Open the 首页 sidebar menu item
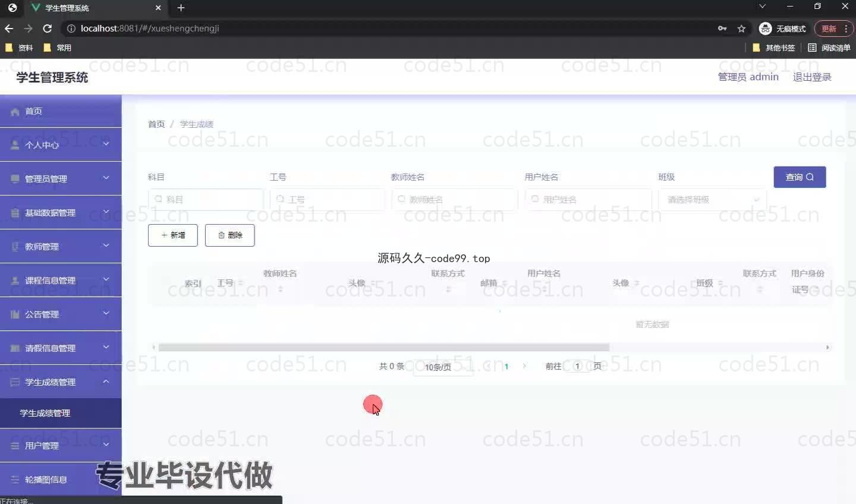Screen dimensions: 856x504 tap(61, 112)
